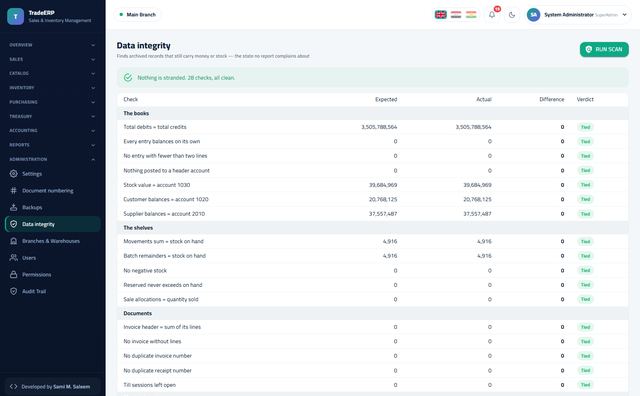640x396 pixels.
Task: Click the Data integrity shield icon
Action: 13,224
